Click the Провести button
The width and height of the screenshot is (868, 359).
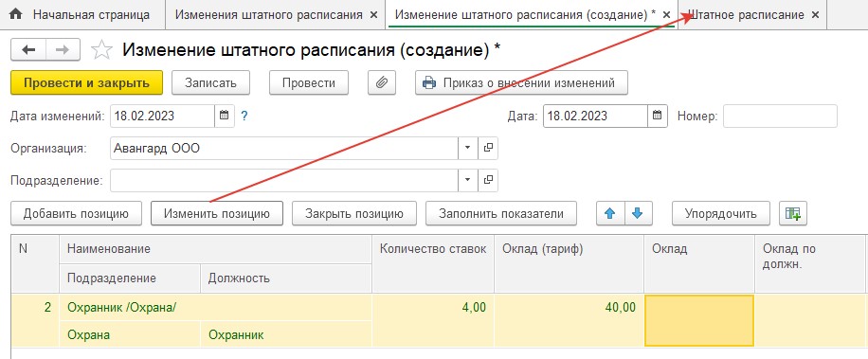[x=309, y=83]
